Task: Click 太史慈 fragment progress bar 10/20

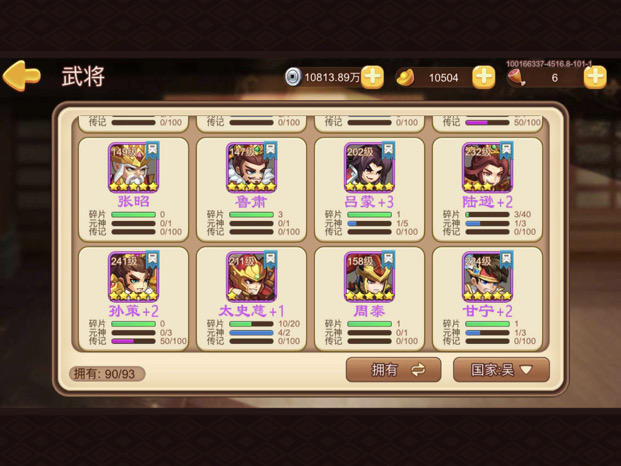Action: [251, 324]
